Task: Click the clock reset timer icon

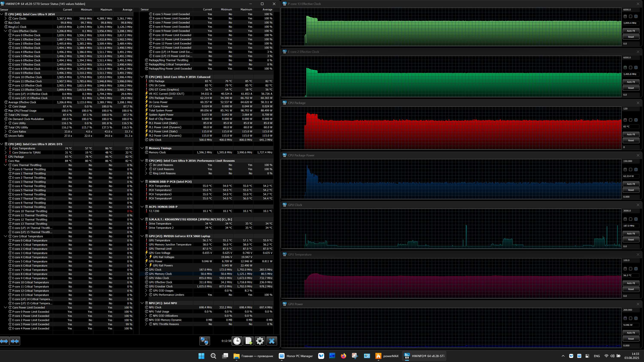Action: pos(237,341)
